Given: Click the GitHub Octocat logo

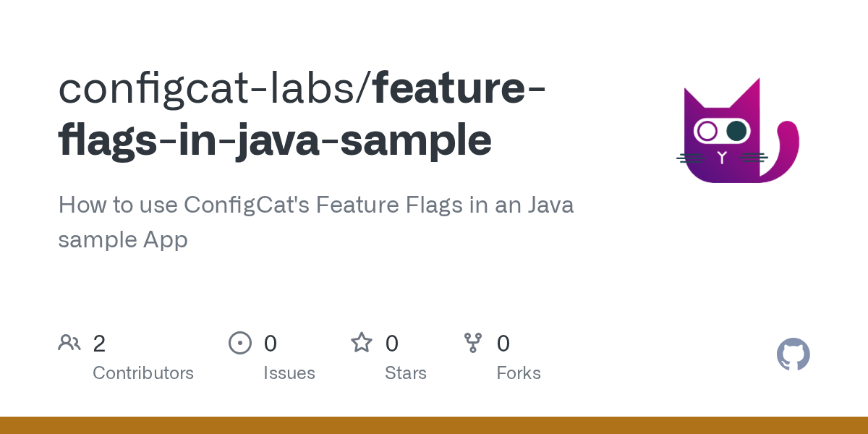Looking at the screenshot, I should click(x=793, y=354).
